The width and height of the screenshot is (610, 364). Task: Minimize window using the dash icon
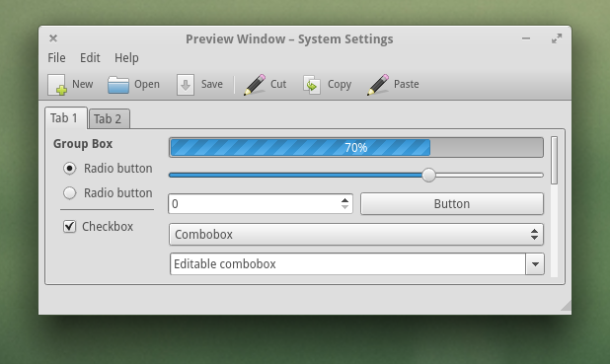(x=526, y=38)
